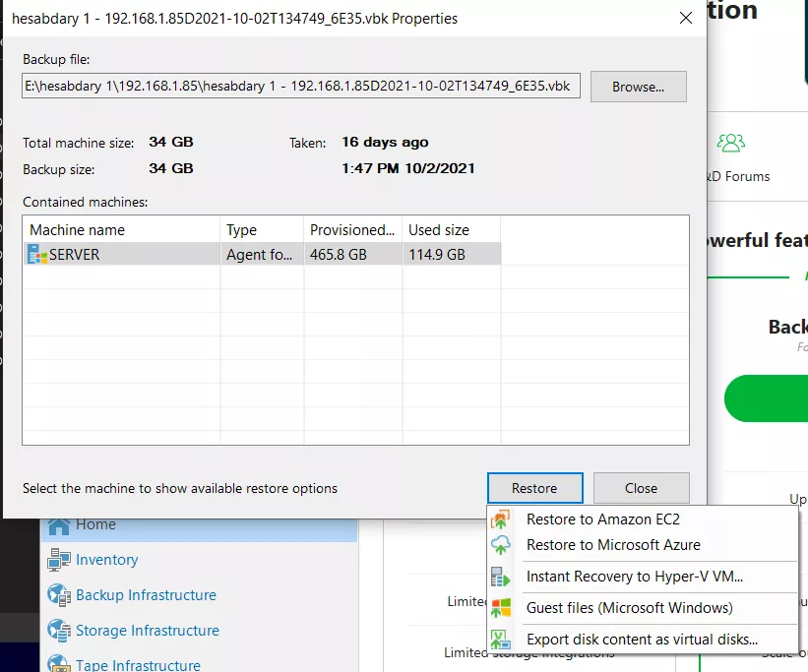Click the Restore to Microsoft Azure cloud icon
The image size is (808, 672).
point(500,545)
